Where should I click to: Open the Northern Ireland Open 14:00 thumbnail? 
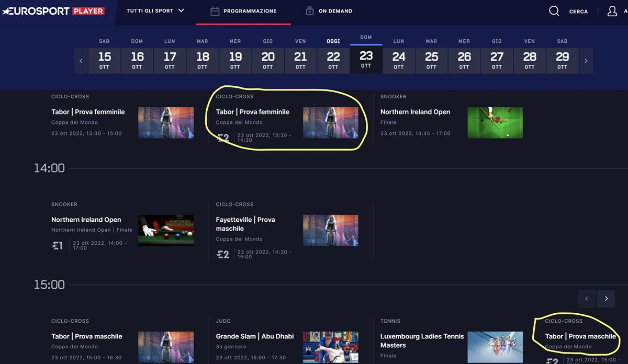click(166, 230)
